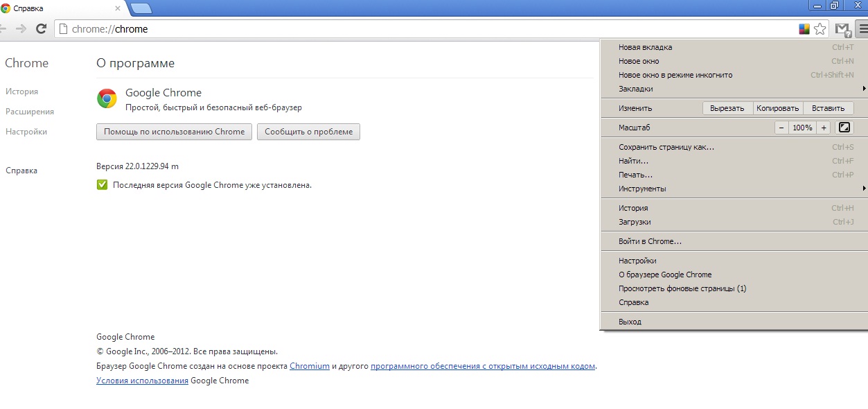Select Войти в Chrome… menu item
Image resolution: width=868 pixels, height=409 pixels.
[733, 241]
